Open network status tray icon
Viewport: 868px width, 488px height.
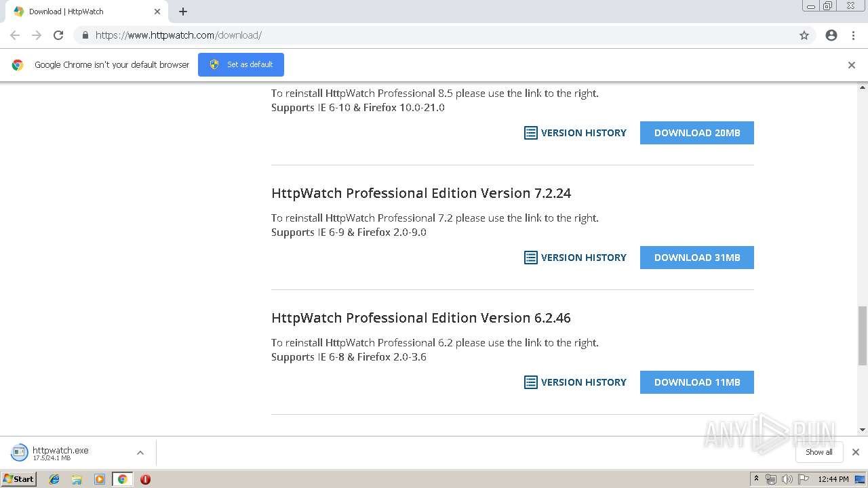tap(771, 479)
